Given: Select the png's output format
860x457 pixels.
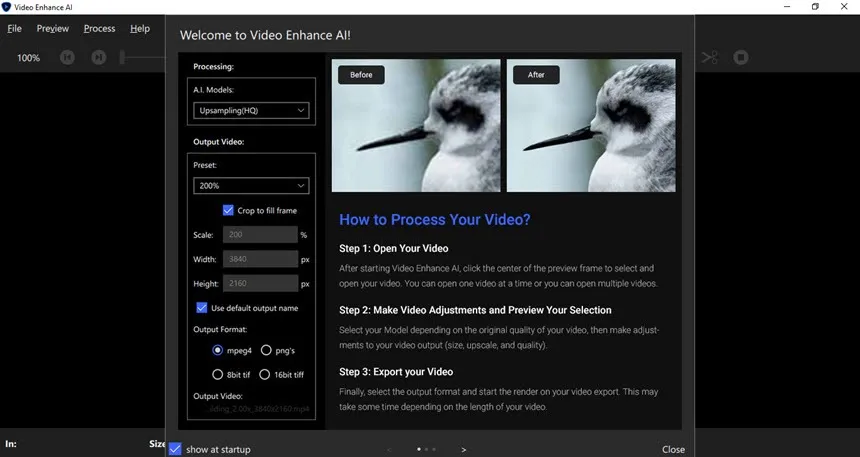Looking at the screenshot, I should tap(266, 350).
